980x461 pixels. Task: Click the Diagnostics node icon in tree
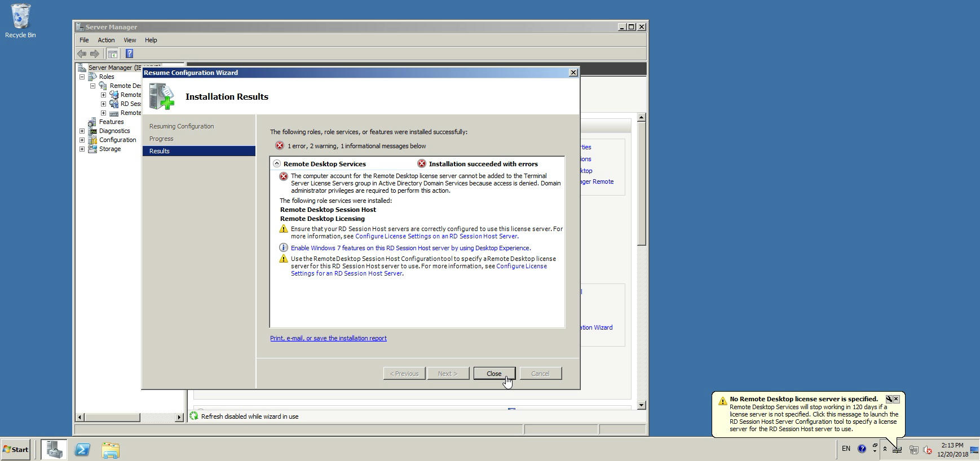coord(92,131)
